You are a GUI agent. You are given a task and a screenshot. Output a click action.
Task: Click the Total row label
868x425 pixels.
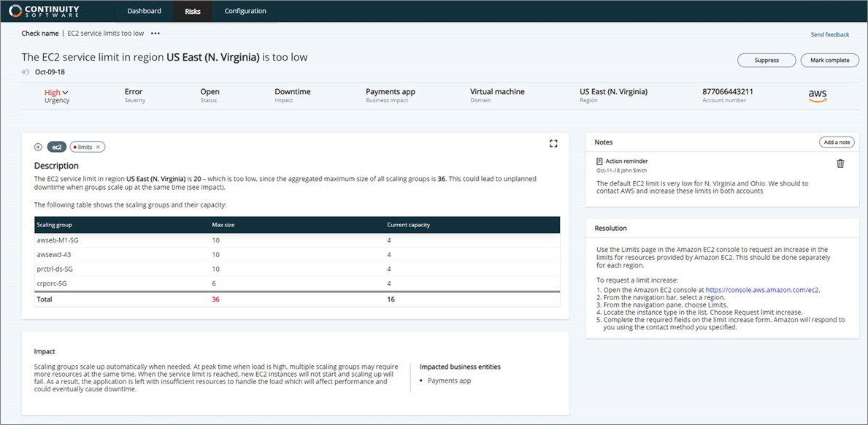point(45,299)
